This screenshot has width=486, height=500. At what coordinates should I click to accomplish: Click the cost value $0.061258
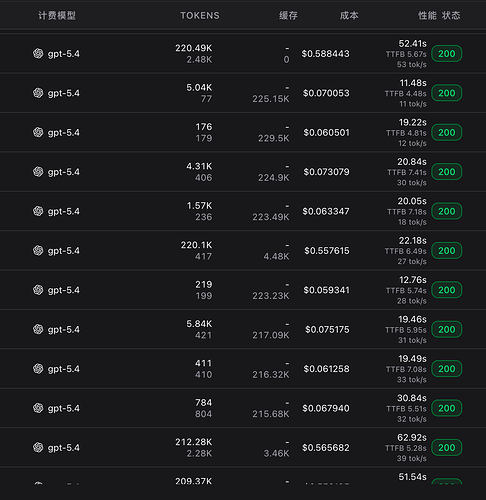tap(327, 369)
